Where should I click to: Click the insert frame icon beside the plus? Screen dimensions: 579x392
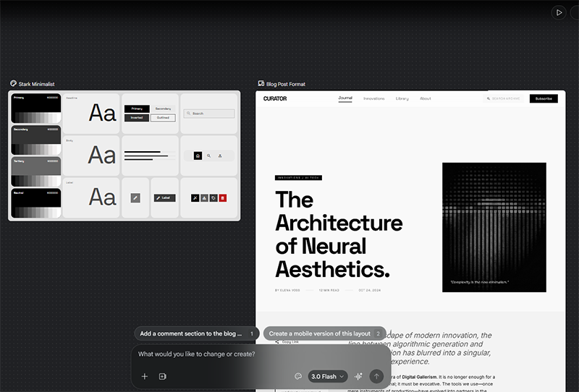163,376
